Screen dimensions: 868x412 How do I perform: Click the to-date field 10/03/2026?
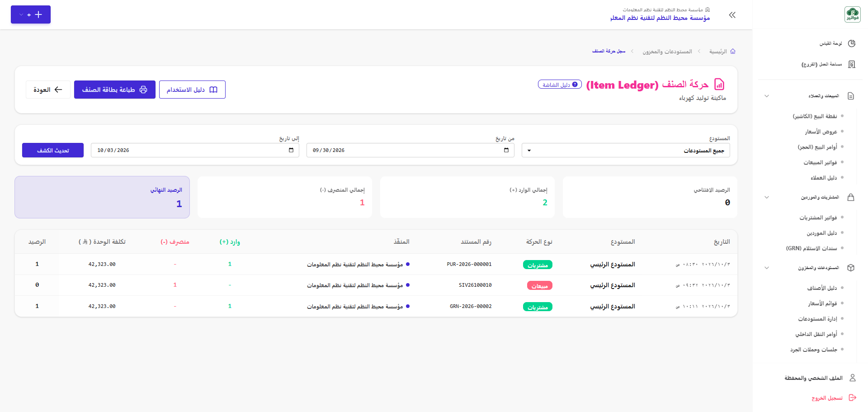click(x=195, y=150)
